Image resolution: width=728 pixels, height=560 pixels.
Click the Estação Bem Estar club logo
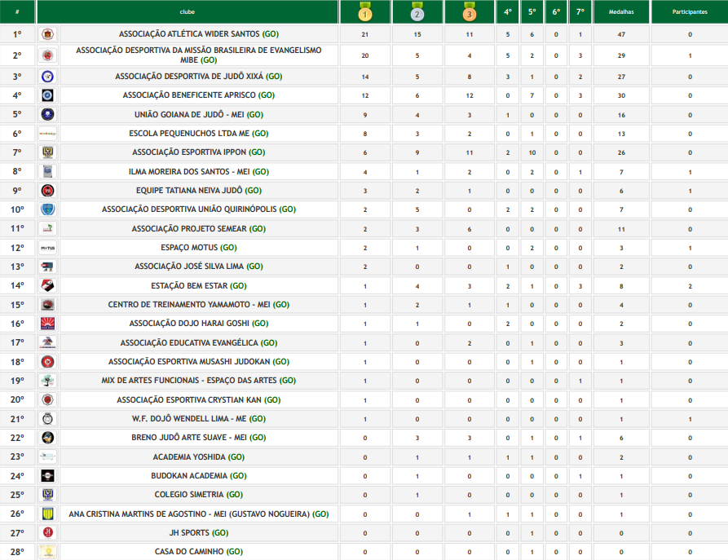(x=47, y=286)
